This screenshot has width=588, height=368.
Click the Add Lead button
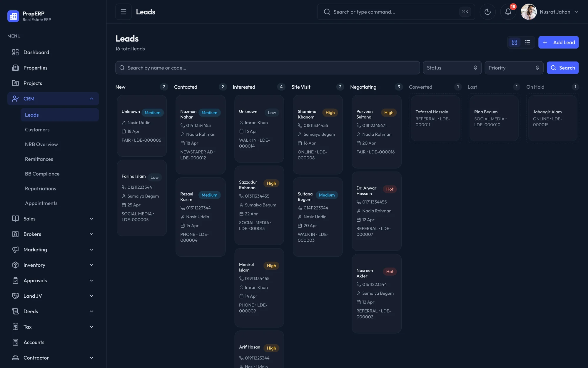tap(558, 42)
